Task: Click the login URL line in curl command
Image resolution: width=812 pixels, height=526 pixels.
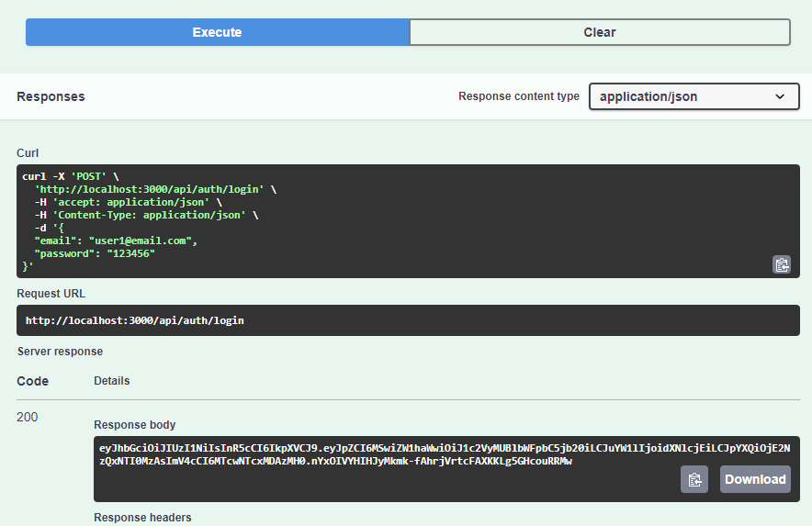Action: click(155, 189)
